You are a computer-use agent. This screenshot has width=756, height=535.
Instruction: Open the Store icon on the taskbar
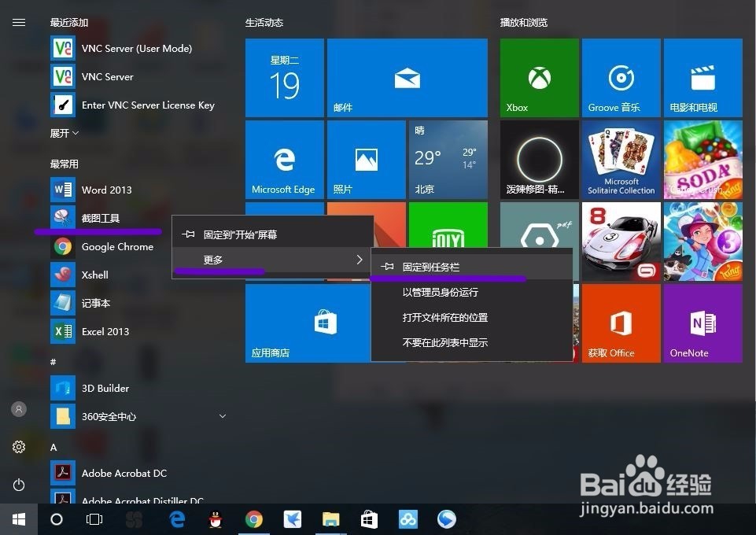coord(369,519)
